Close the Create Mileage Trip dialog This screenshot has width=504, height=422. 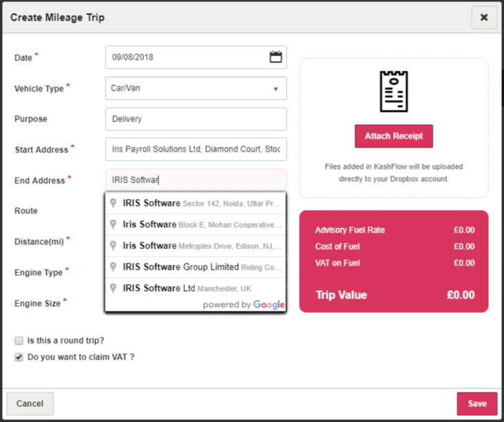[483, 18]
